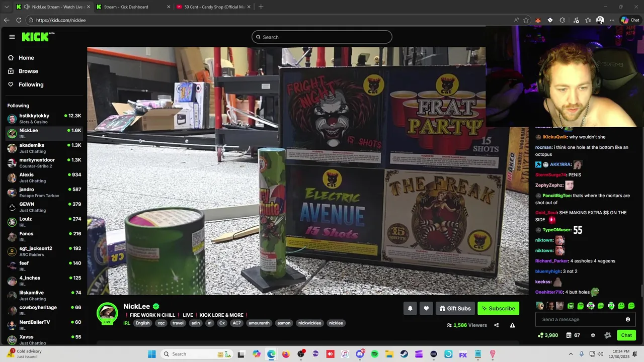
Task: Open Windows Start menu
Action: point(151,354)
